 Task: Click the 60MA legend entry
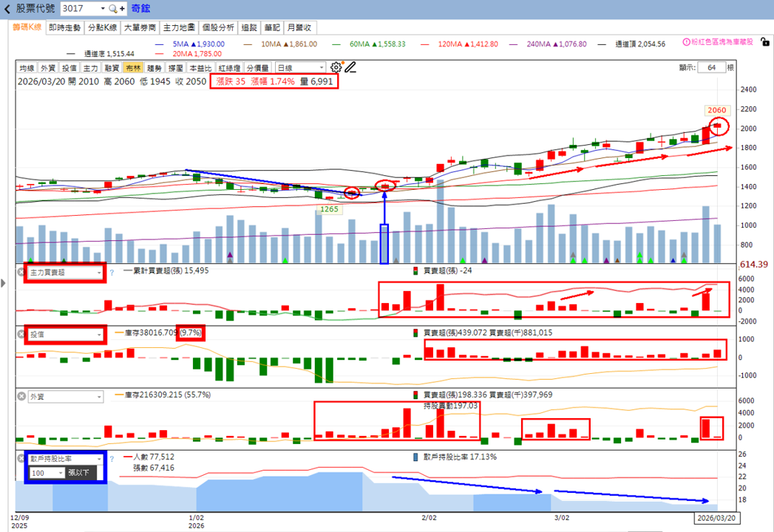[369, 44]
